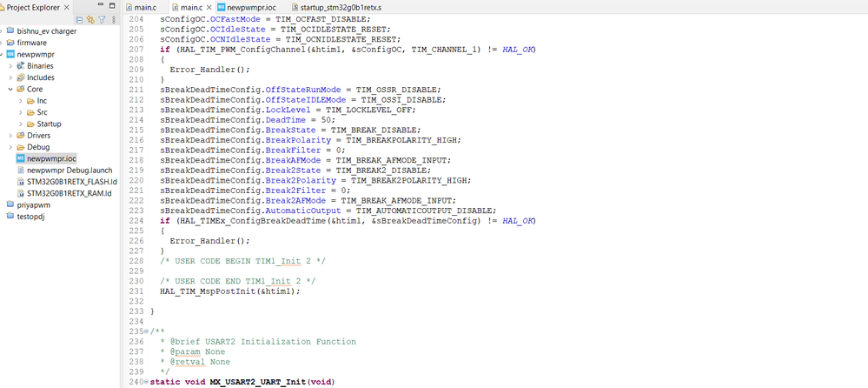Image resolution: width=868 pixels, height=388 pixels.
Task: Select the Debug folder
Action: 38,147
